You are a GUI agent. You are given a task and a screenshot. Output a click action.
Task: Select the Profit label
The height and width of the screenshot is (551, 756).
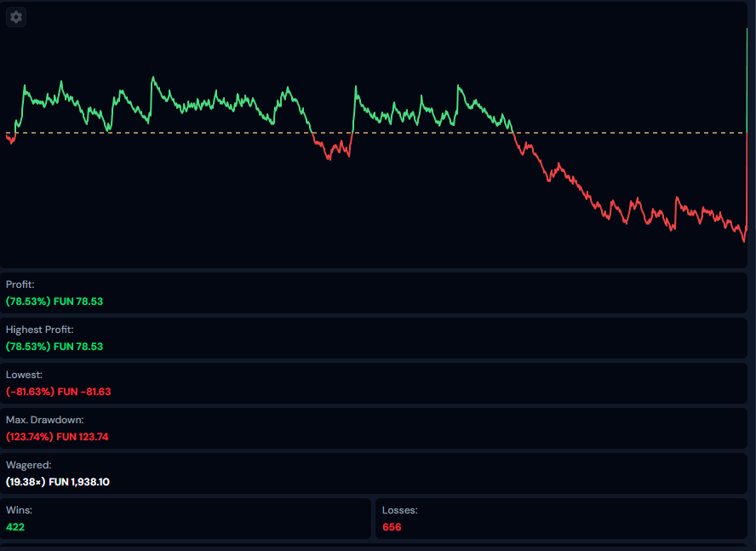point(20,284)
